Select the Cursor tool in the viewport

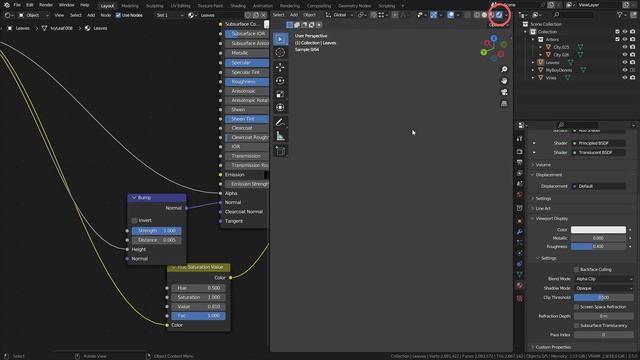click(x=280, y=52)
